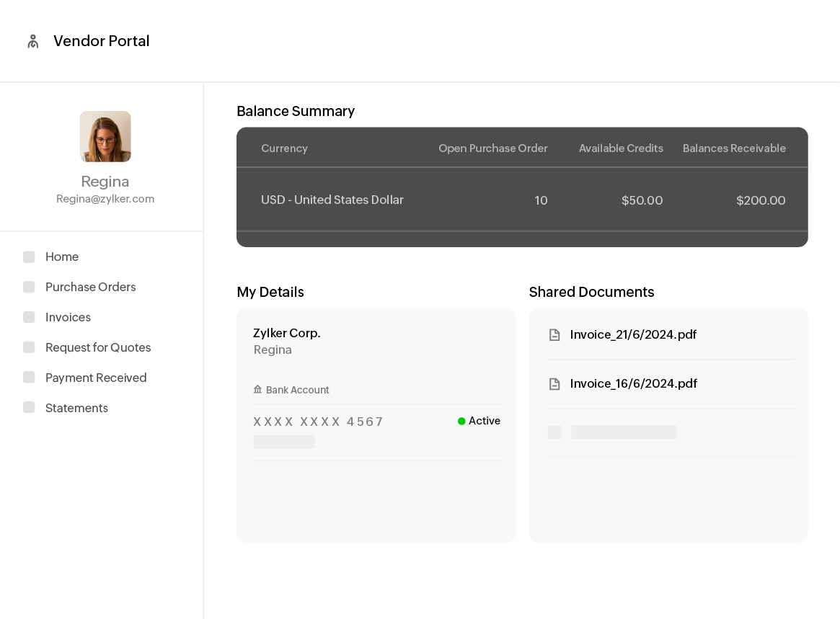Open the Home navigation item

[62, 257]
